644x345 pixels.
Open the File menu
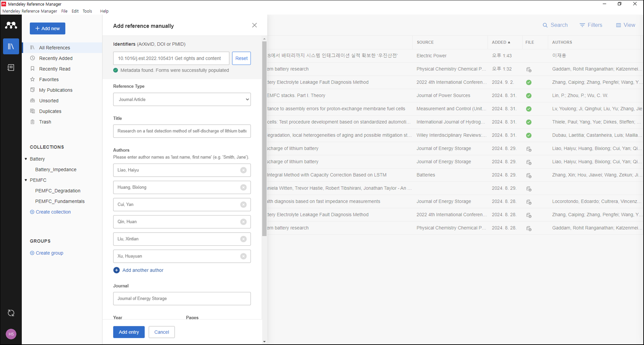pos(64,11)
